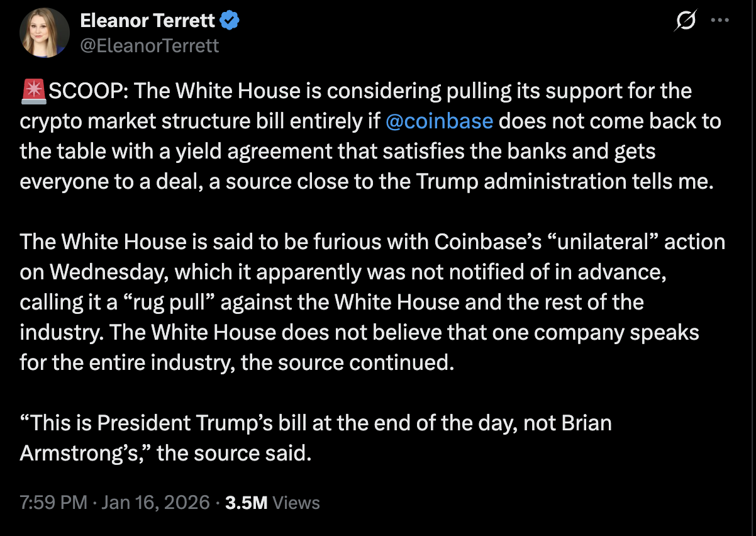Open the @coinbase profile link
This screenshot has height=536, width=756.
pyautogui.click(x=440, y=121)
